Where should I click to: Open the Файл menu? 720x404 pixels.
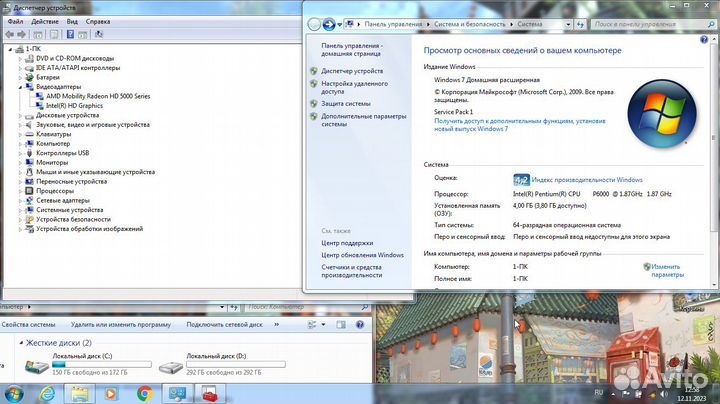(15, 22)
